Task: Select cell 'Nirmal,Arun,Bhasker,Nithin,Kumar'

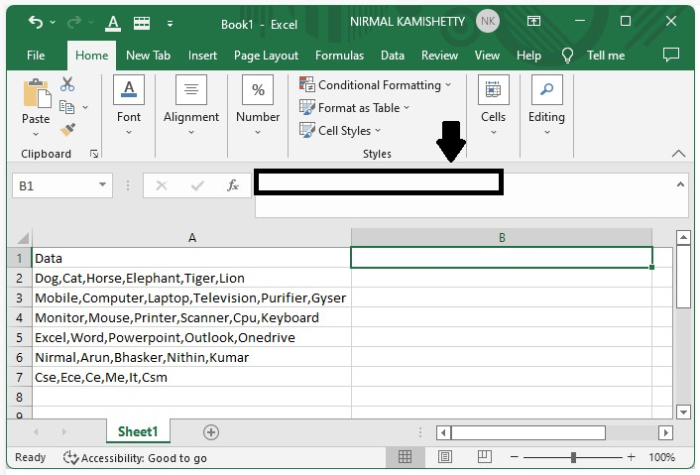Action: [192, 357]
